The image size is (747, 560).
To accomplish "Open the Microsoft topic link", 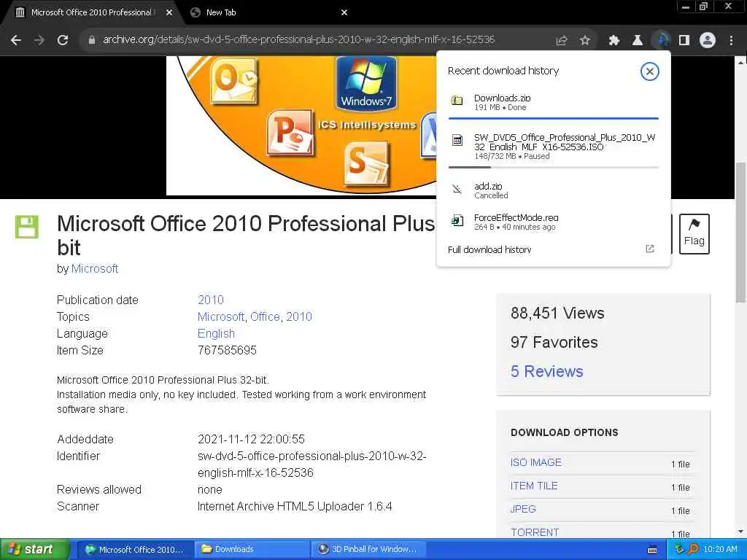I will pos(220,316).
